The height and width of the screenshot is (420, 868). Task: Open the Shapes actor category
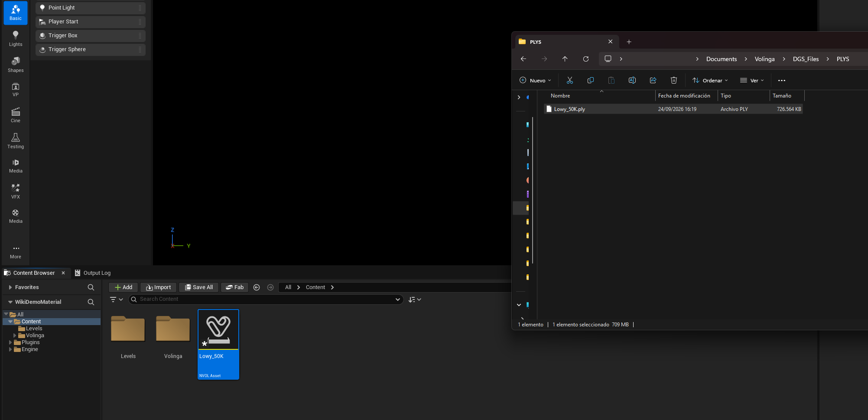click(16, 65)
